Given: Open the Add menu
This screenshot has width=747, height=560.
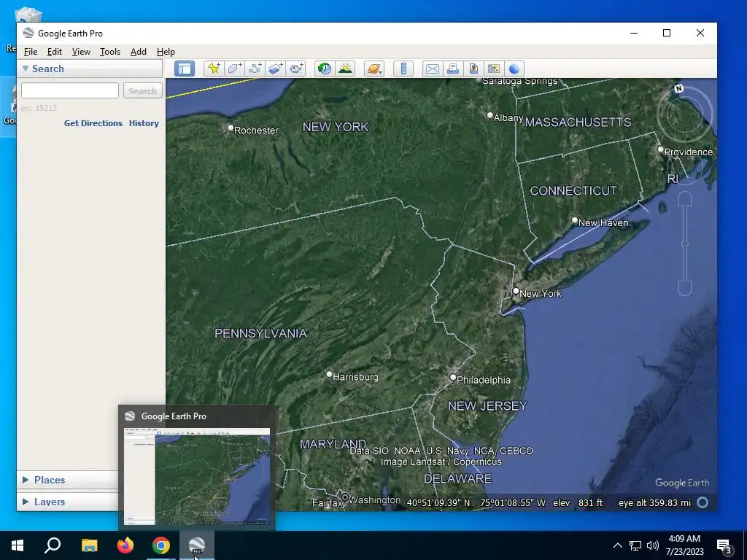Looking at the screenshot, I should click(x=138, y=52).
